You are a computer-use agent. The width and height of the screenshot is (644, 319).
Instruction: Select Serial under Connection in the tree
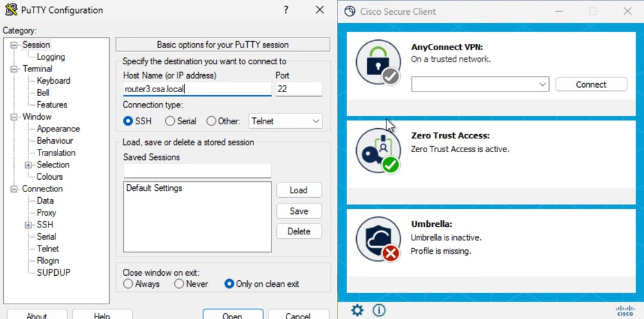tap(46, 237)
